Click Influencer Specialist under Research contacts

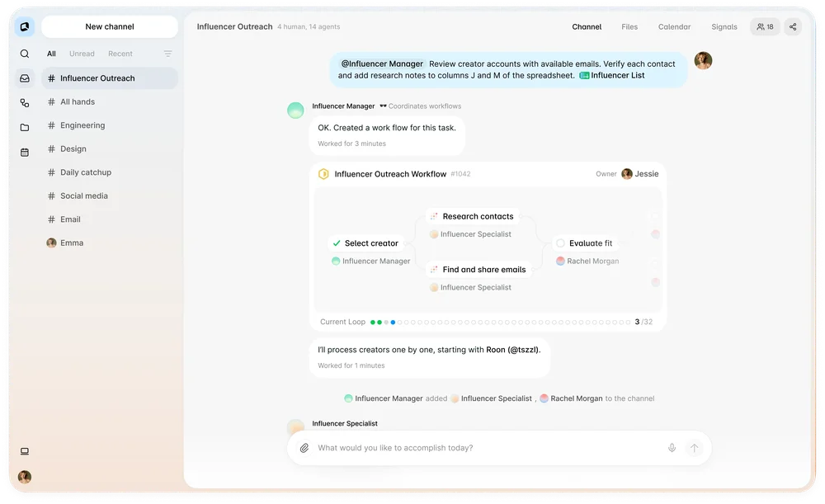[x=470, y=234]
